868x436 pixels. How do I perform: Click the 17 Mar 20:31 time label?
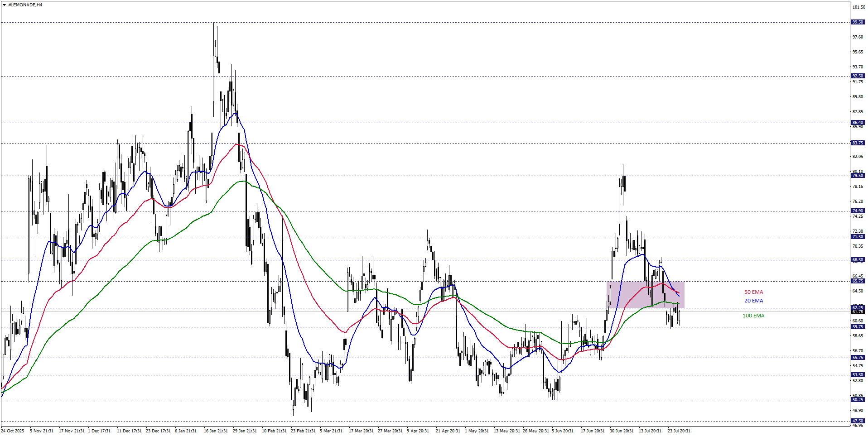point(361,431)
